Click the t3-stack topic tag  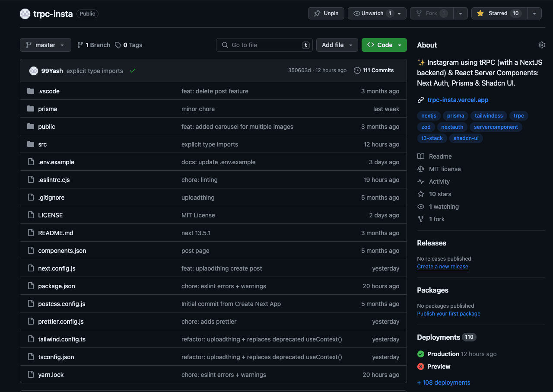(x=432, y=138)
